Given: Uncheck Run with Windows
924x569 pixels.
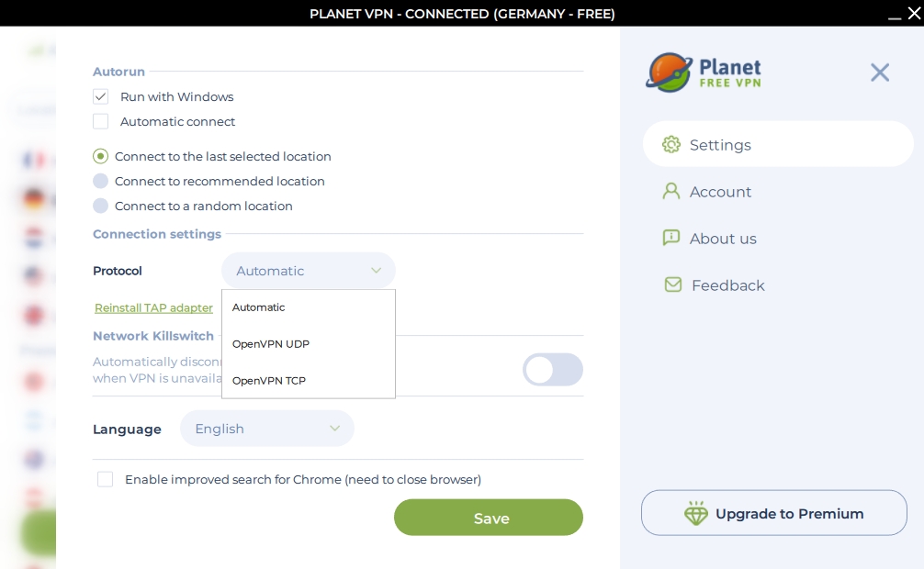Looking at the screenshot, I should [101, 96].
